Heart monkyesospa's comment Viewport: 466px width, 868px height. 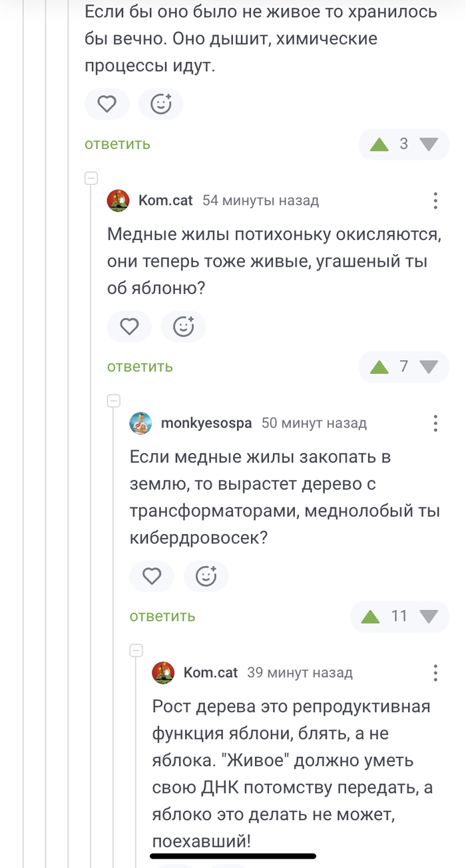[152, 576]
